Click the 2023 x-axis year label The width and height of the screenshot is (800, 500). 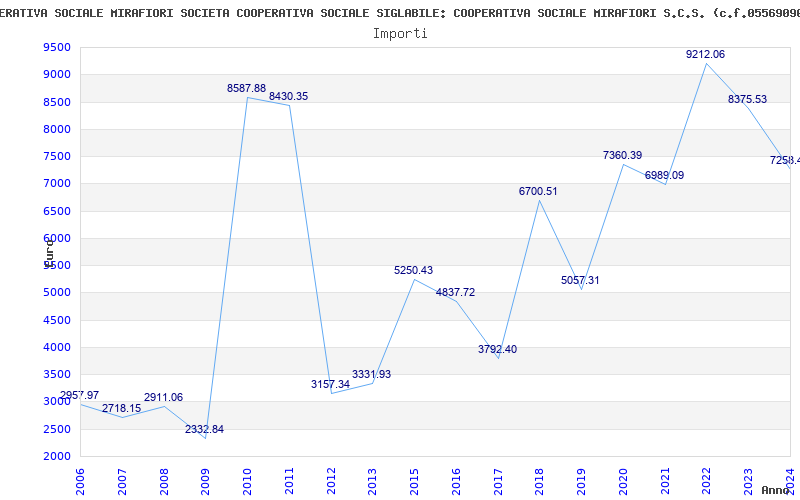pyautogui.click(x=748, y=482)
